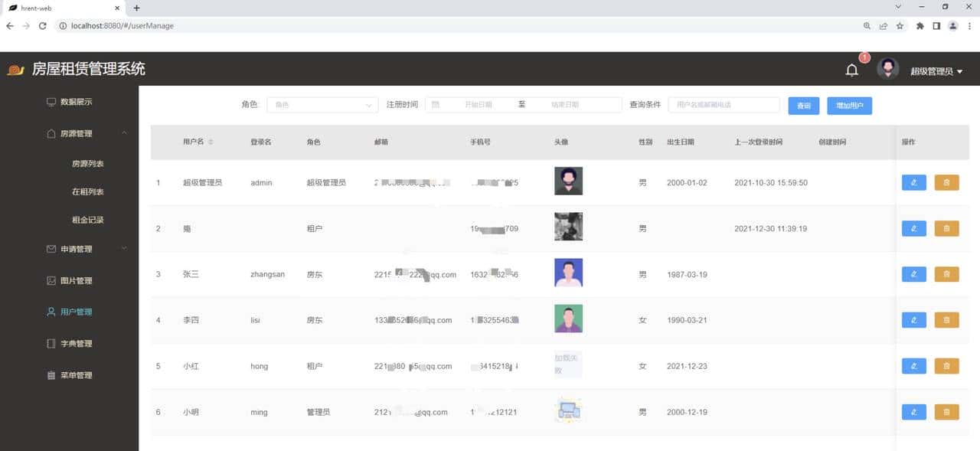Click the 查询条件 search input field
The height and width of the screenshot is (451, 980).
click(x=723, y=105)
